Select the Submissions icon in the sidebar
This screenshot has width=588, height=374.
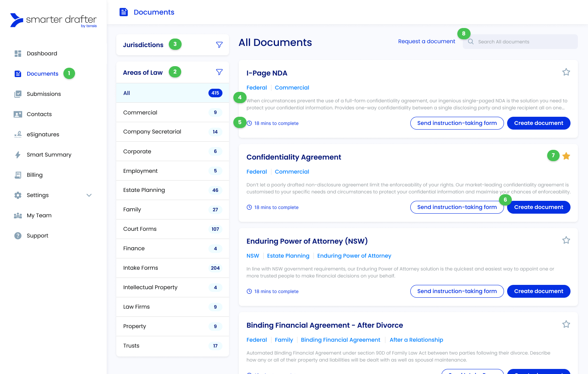tap(18, 94)
